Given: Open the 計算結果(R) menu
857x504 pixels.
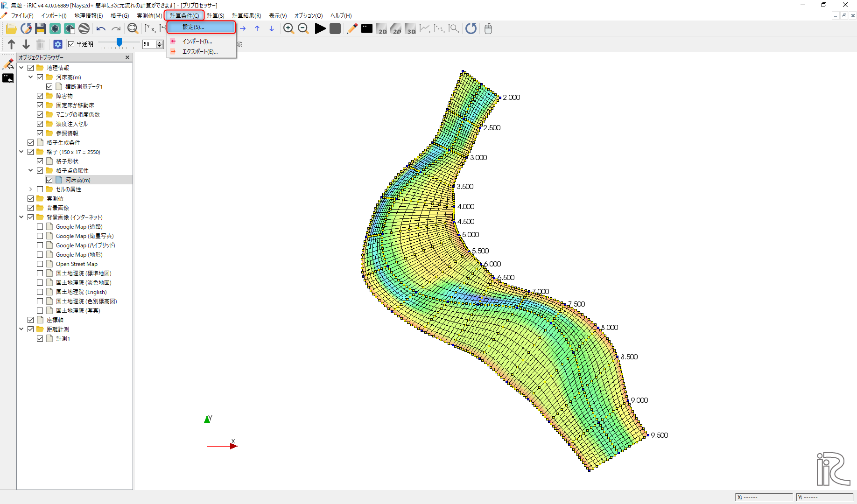Looking at the screenshot, I should click(x=246, y=16).
